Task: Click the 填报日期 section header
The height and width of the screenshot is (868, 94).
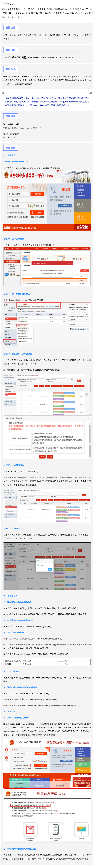Action: pyautogui.click(x=10, y=50)
